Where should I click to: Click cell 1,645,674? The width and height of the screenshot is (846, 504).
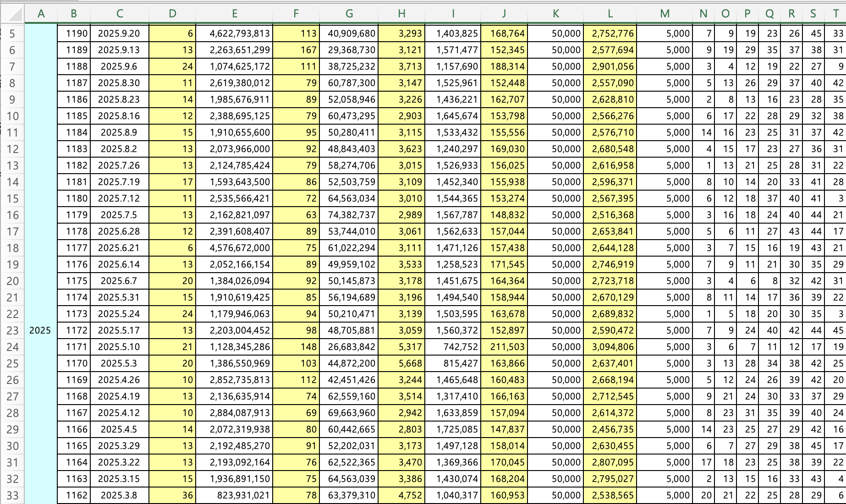point(453,116)
